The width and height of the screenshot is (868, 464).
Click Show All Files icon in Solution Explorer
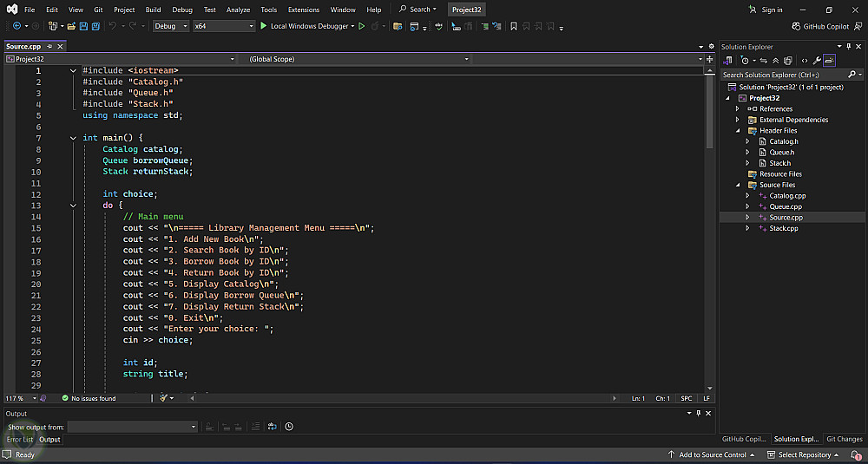click(788, 61)
